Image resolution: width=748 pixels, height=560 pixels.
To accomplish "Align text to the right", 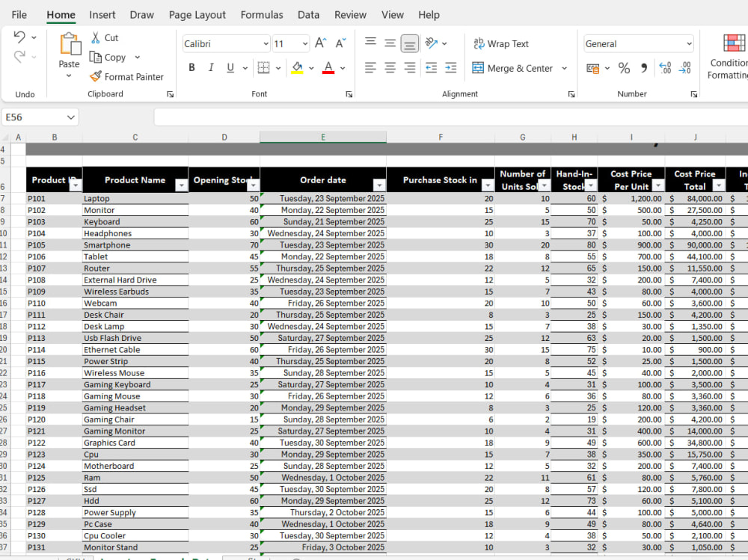I will [x=410, y=68].
